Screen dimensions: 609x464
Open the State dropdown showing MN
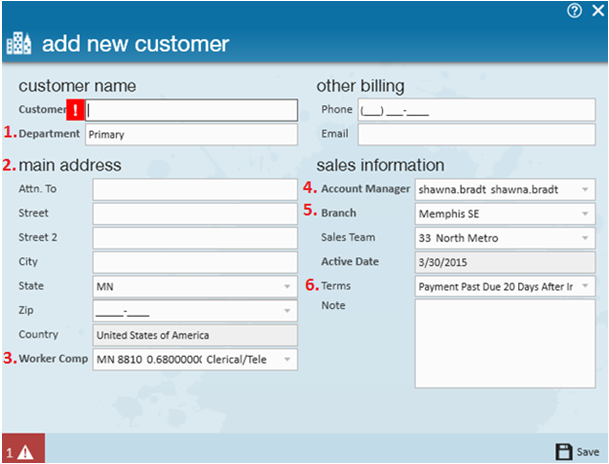pyautogui.click(x=195, y=287)
